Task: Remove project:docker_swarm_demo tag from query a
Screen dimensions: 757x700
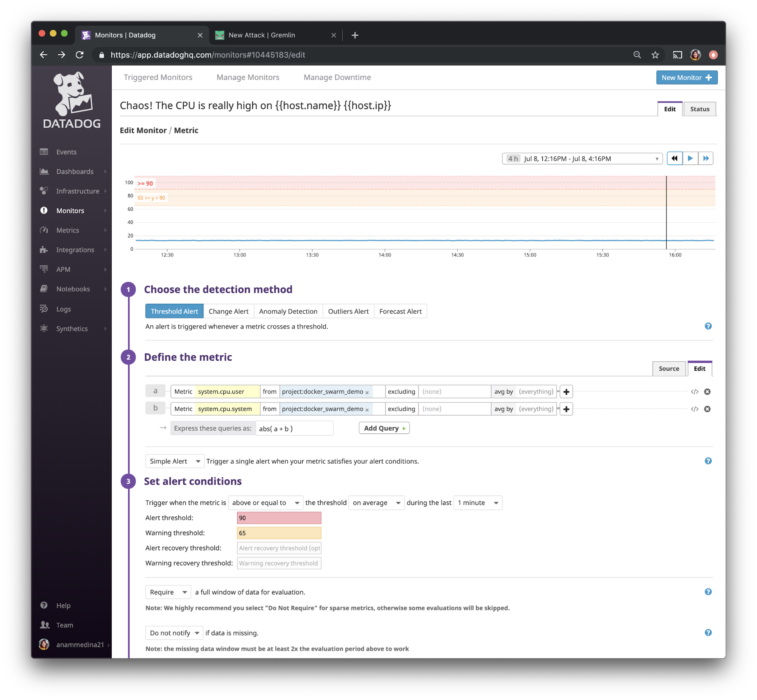Action: click(367, 393)
